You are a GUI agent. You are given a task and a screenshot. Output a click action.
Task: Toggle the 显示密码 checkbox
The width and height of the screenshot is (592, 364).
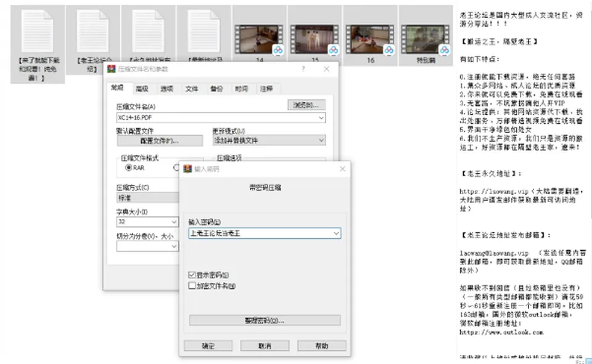pos(192,275)
